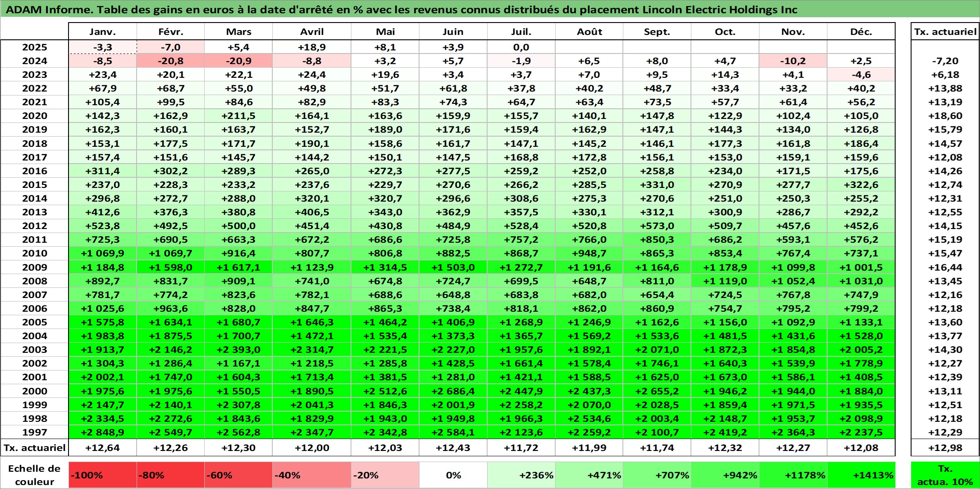Click the Avril column header

point(312,31)
